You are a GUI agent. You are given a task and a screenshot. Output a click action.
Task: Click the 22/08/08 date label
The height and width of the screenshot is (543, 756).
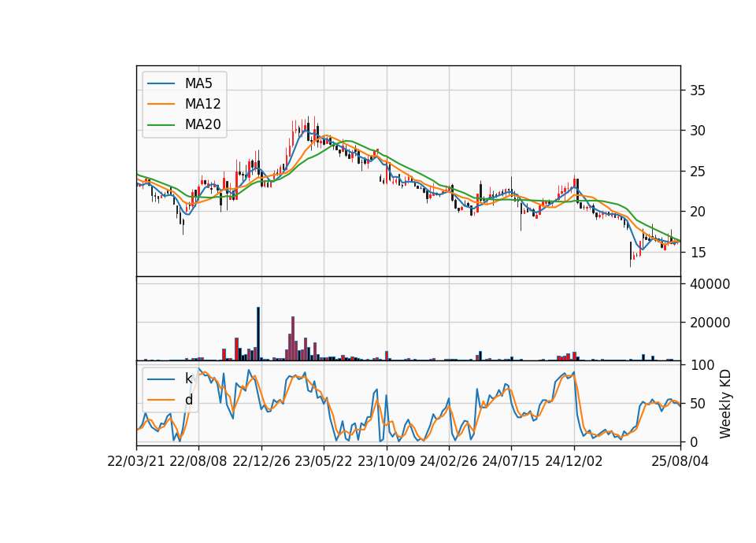(198, 461)
